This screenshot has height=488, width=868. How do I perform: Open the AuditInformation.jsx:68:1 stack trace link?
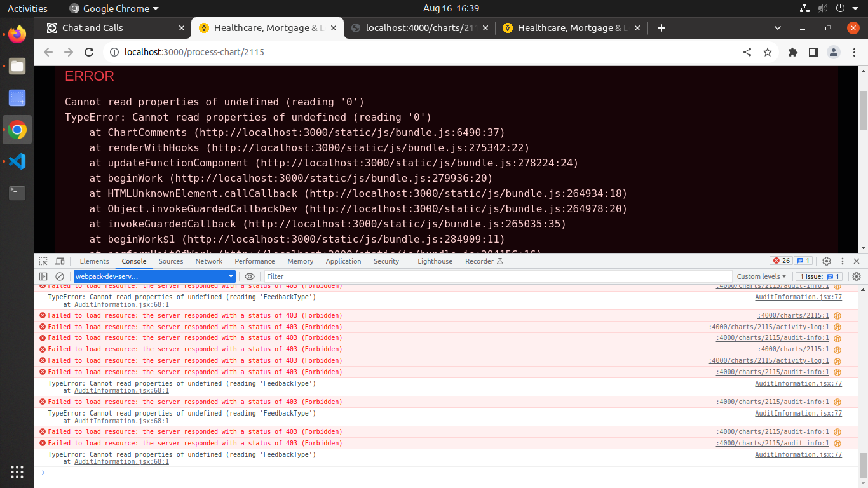coord(121,304)
